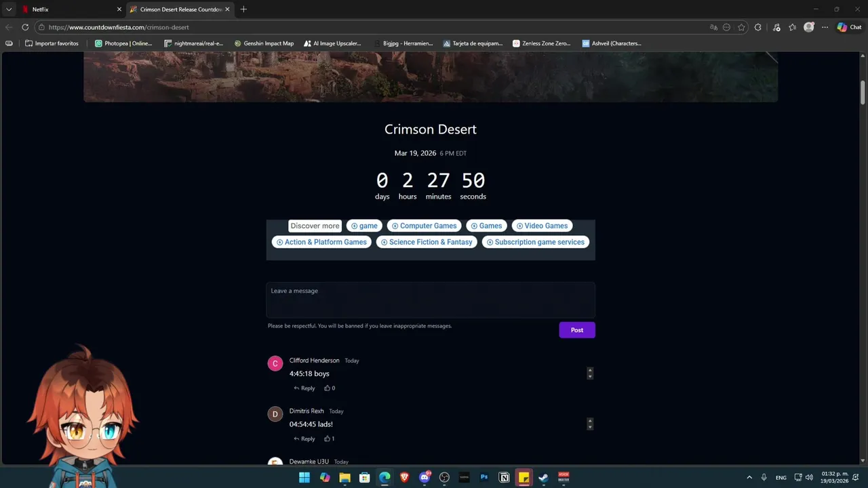Open Photoshop from the taskbar
Image resolution: width=868 pixels, height=488 pixels.
484,477
